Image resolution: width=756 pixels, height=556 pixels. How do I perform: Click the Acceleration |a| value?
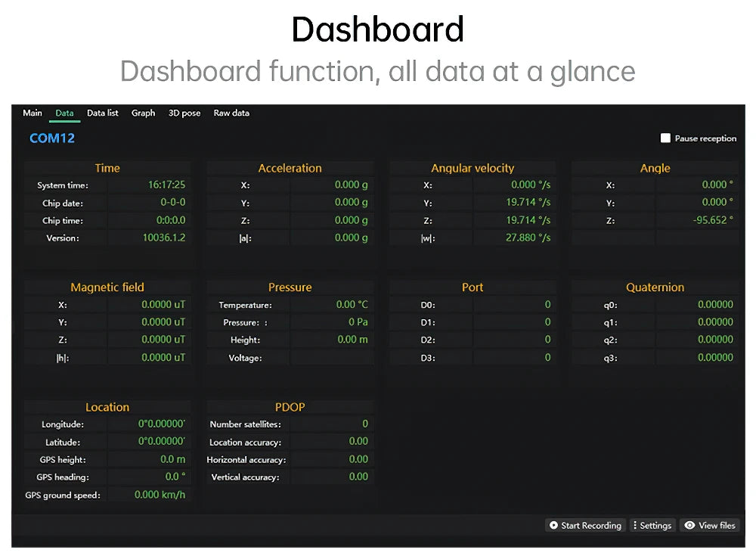click(351, 238)
